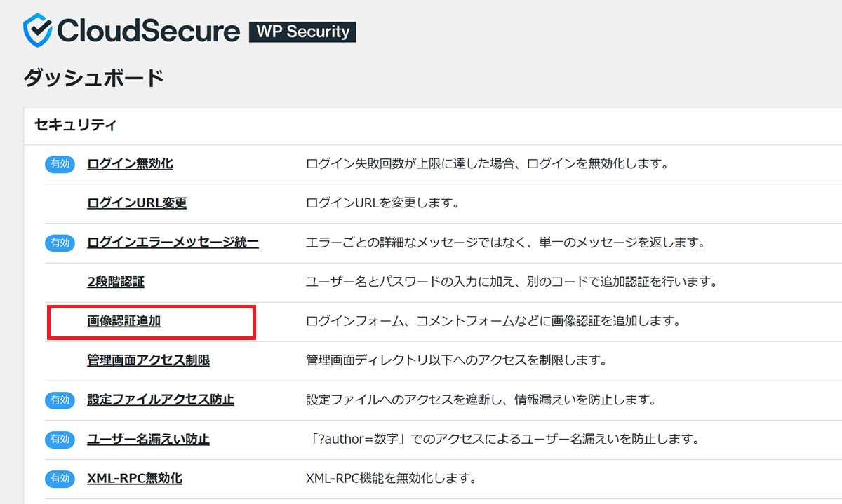Click the 有効 badge beside ログインエラーメッセージ統一
Screen dimensions: 842x504
pyautogui.click(x=60, y=243)
